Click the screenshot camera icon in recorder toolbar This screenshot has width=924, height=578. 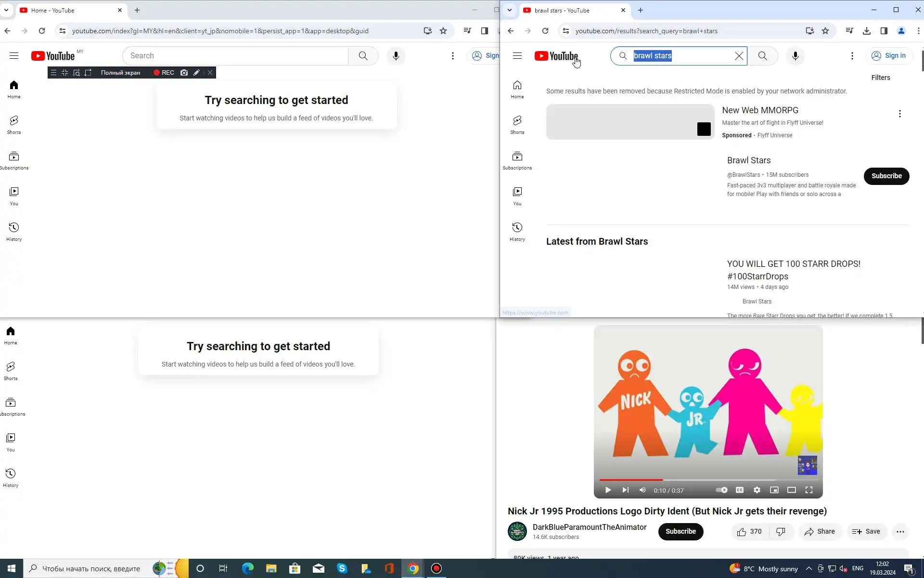tap(184, 73)
